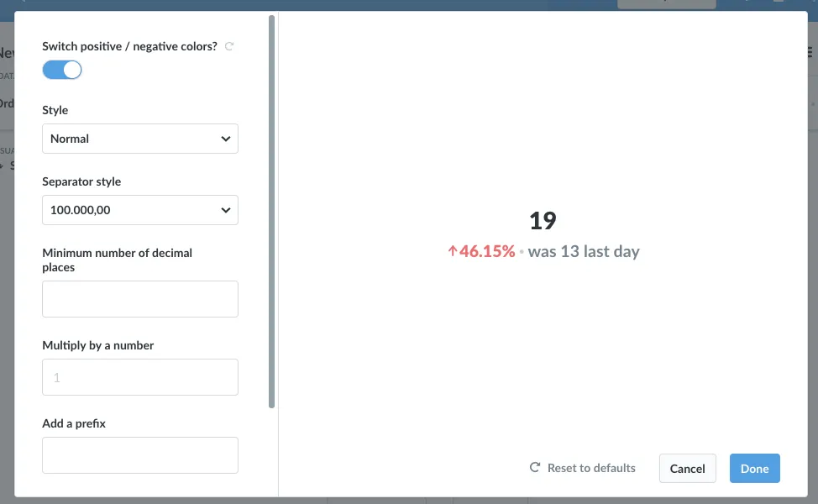Click the chevron arrow in Separator style field
This screenshot has height=504, width=818.
click(225, 210)
